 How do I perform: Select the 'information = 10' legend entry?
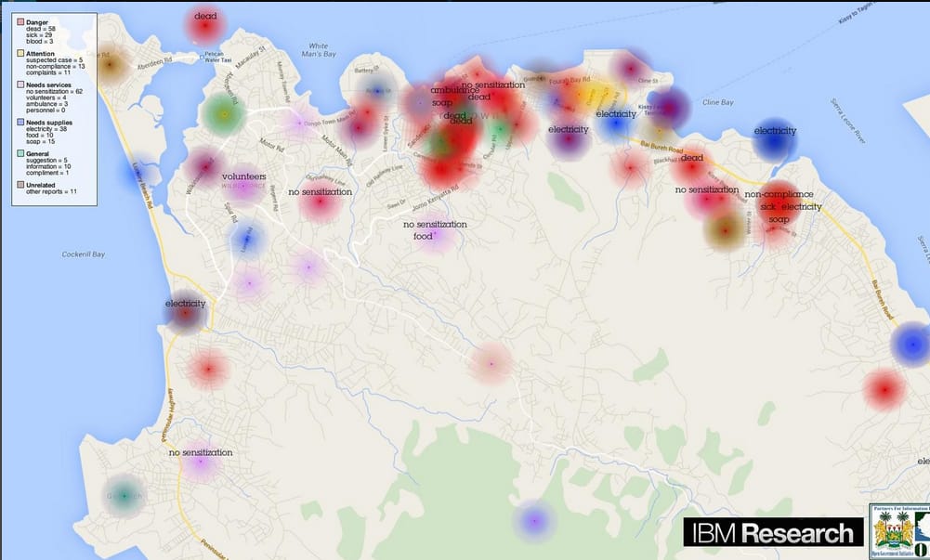[x=48, y=166]
